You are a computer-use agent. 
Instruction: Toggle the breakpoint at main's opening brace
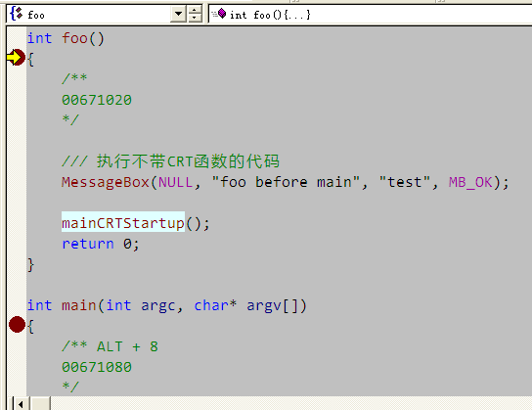pos(17,324)
